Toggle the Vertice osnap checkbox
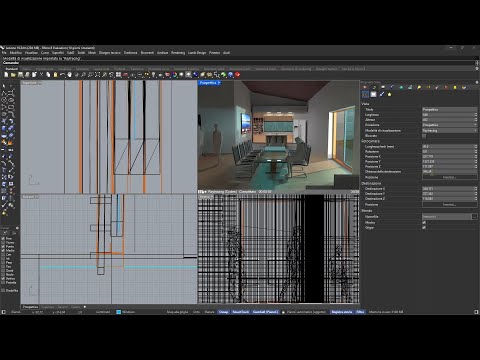 point(3,279)
